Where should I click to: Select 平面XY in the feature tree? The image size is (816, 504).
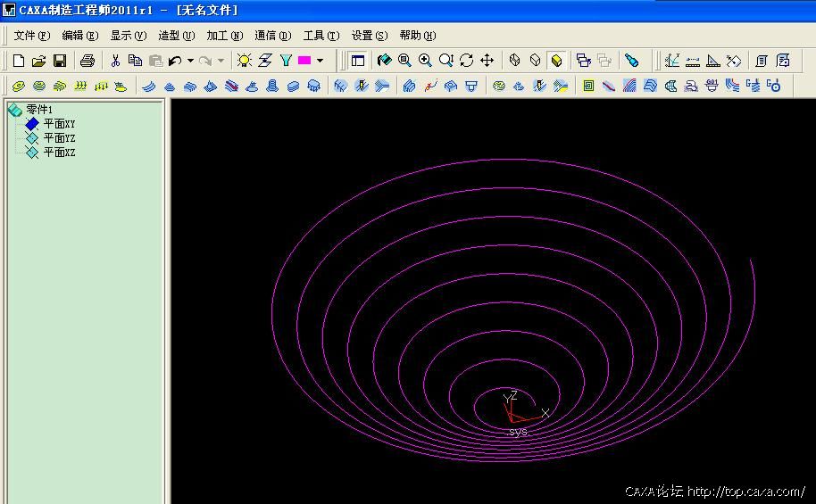coord(59,124)
